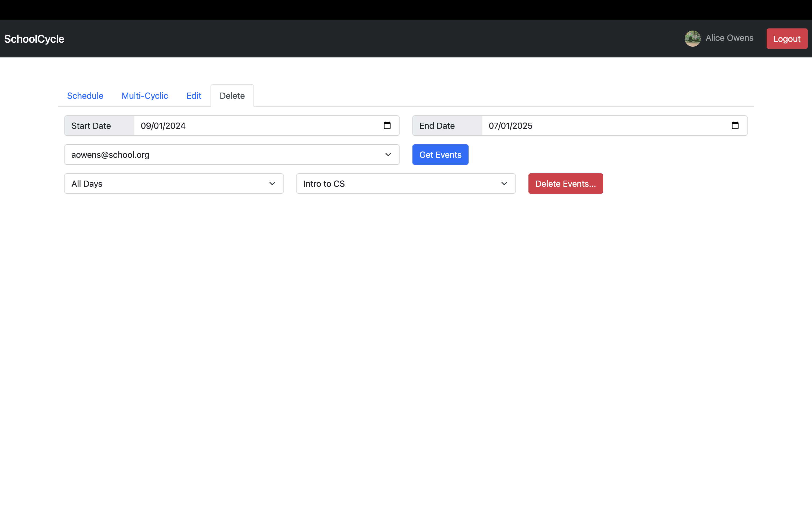The height and width of the screenshot is (527, 812).
Task: Click inside the Start Date field
Action: click(239, 125)
